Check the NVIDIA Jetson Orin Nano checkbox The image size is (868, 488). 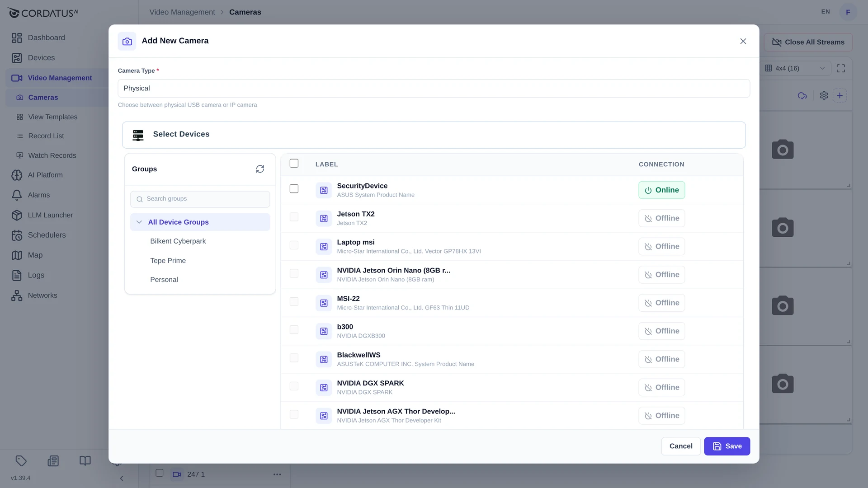[294, 273]
